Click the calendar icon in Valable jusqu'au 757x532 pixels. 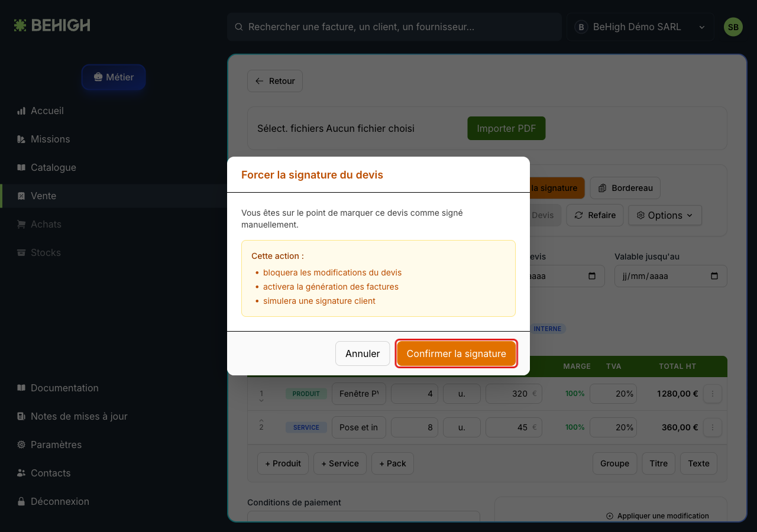point(714,276)
